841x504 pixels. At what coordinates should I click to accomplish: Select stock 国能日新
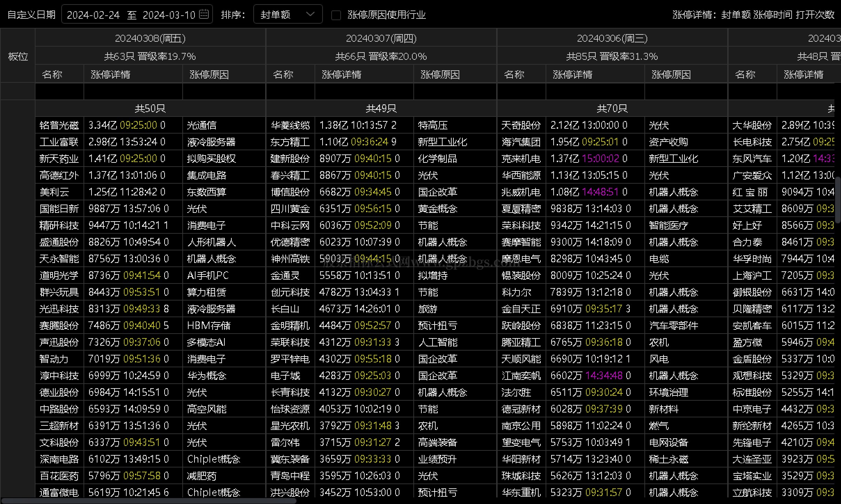click(x=59, y=208)
